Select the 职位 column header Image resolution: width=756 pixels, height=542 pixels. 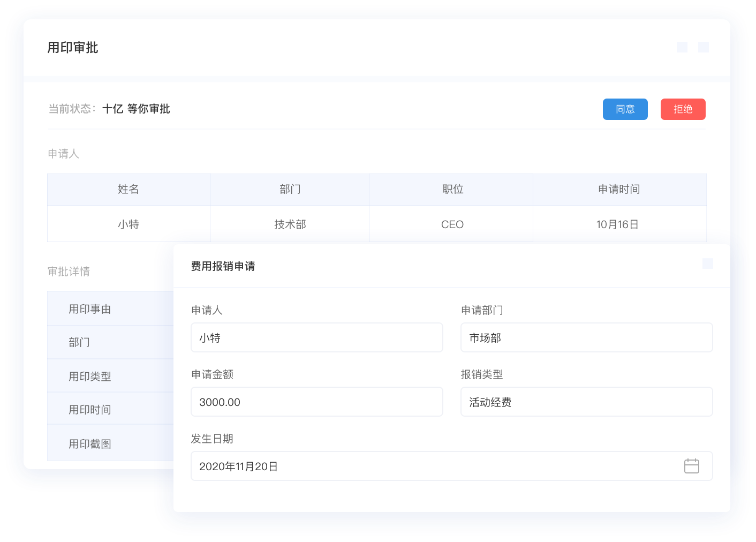pos(452,190)
